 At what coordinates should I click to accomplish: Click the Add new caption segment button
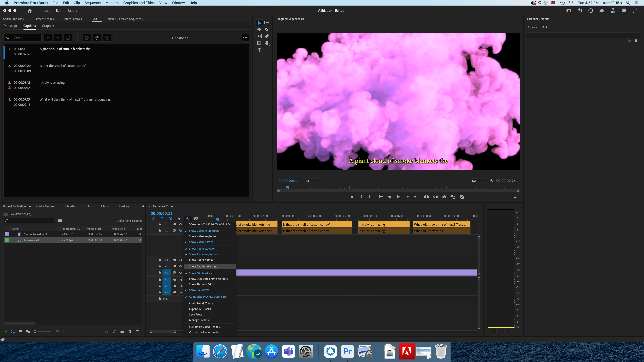tap(87, 38)
